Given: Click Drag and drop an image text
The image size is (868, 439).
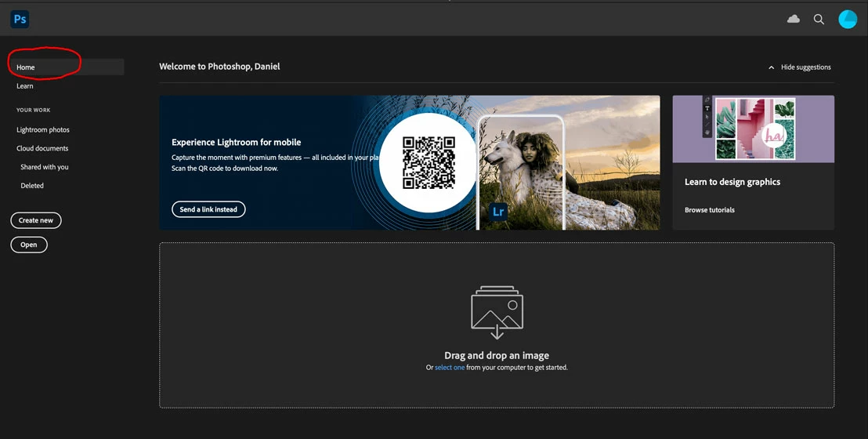Looking at the screenshot, I should (x=497, y=356).
